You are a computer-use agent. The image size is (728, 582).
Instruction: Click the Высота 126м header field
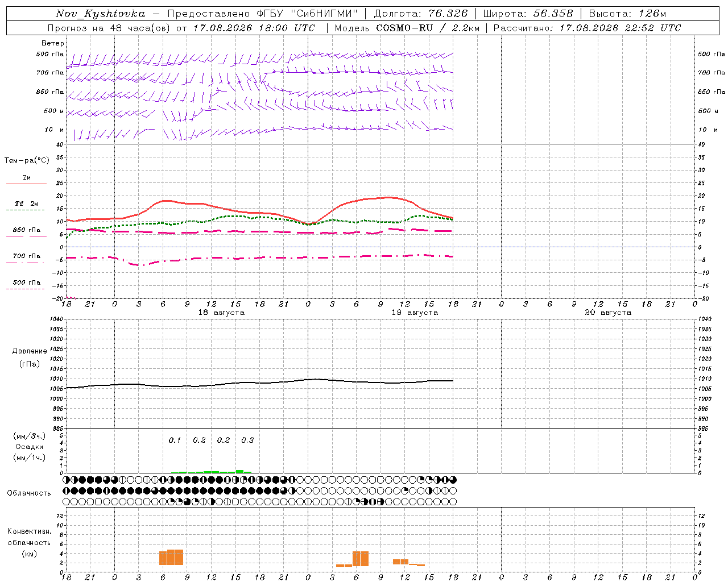(627, 14)
